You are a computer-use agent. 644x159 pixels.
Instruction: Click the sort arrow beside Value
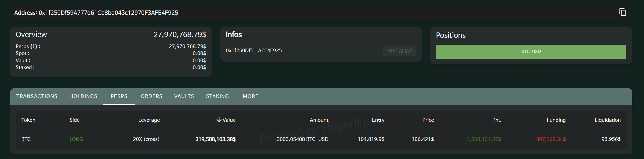point(219,120)
